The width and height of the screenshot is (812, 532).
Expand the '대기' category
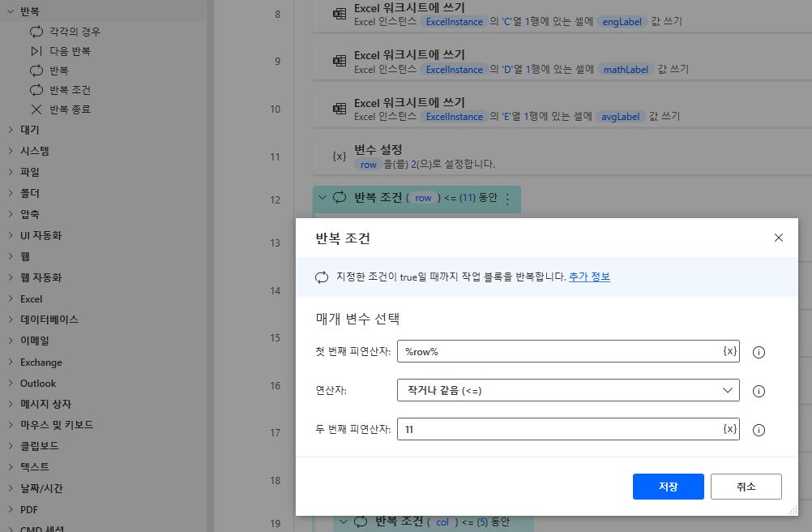[11, 130]
